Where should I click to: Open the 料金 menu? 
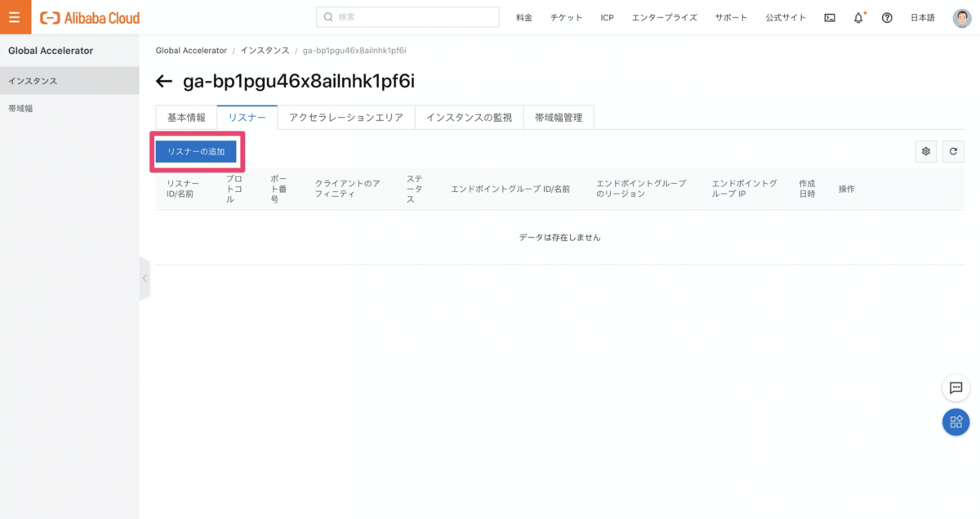(x=524, y=17)
